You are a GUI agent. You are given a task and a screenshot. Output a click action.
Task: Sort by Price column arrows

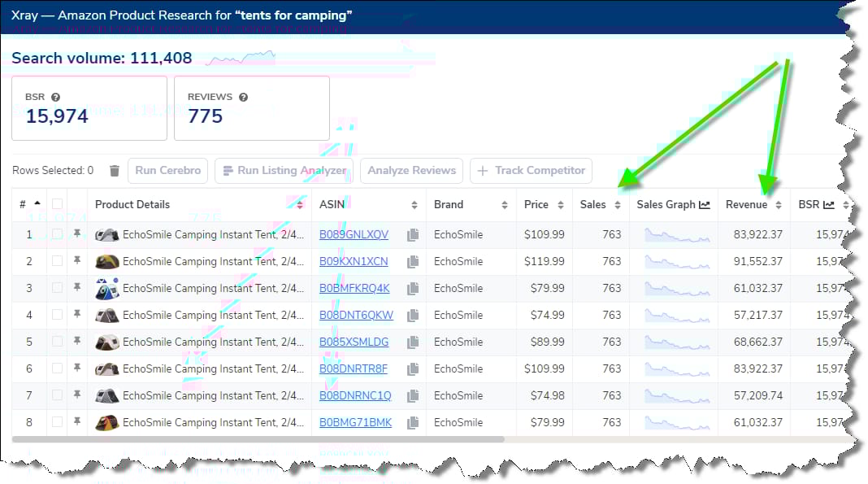point(560,205)
